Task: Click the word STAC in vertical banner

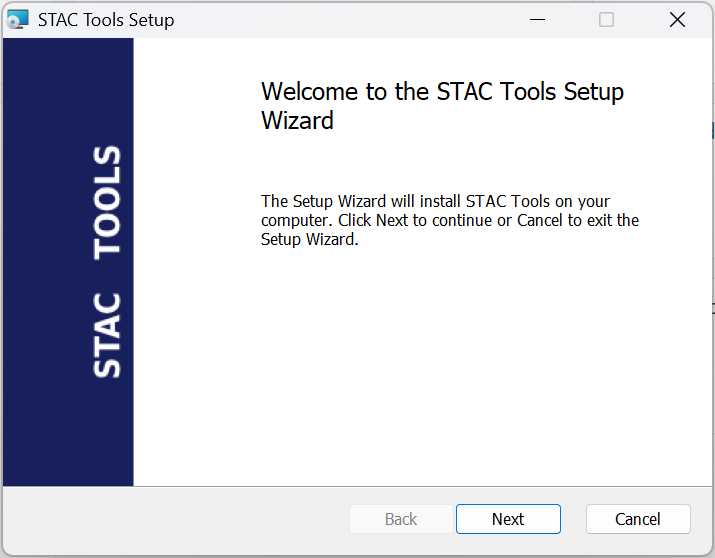Action: (x=107, y=335)
